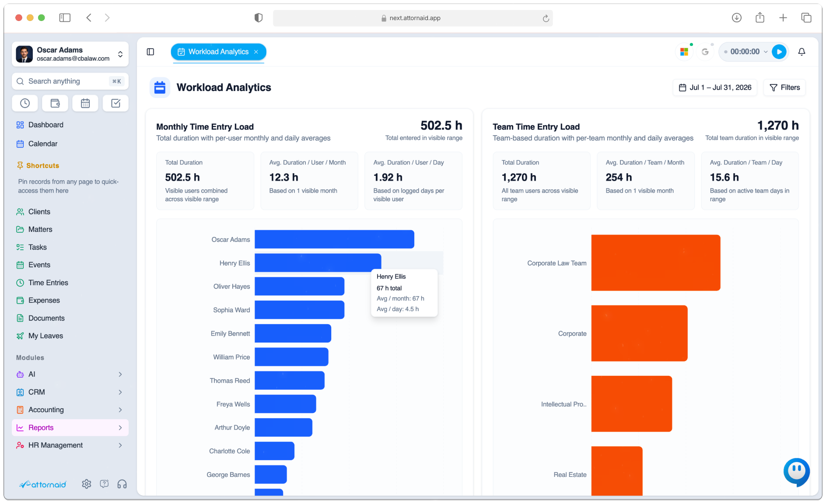Close the Workload Analytics tab
This screenshot has height=504, width=826.
coord(256,52)
